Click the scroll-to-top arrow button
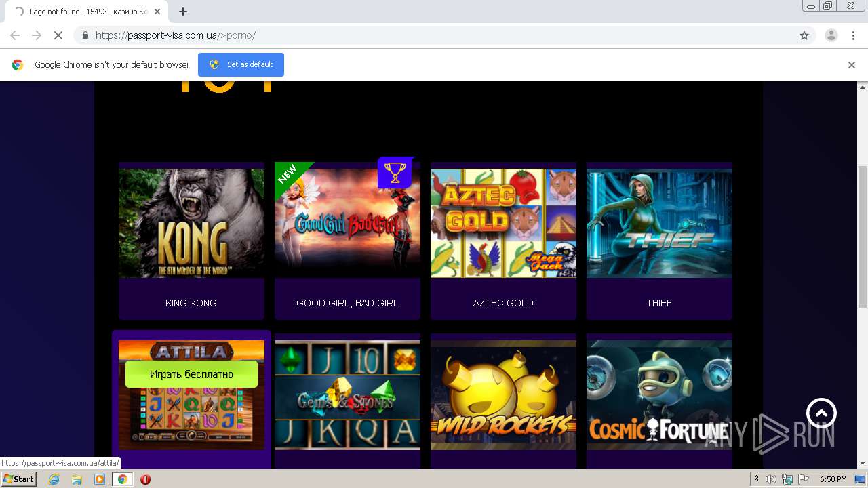868x488 pixels. click(821, 413)
